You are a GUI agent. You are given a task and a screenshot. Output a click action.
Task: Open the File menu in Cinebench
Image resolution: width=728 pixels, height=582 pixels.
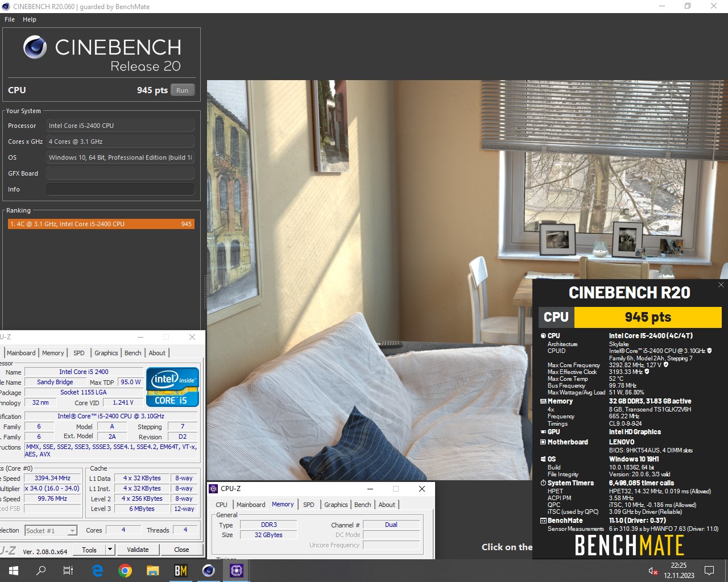click(10, 19)
